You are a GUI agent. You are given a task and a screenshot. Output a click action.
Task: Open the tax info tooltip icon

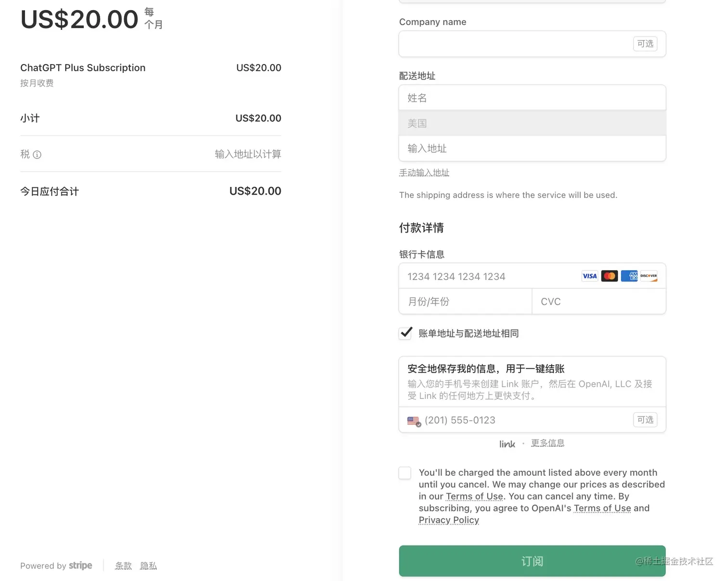[x=39, y=154]
